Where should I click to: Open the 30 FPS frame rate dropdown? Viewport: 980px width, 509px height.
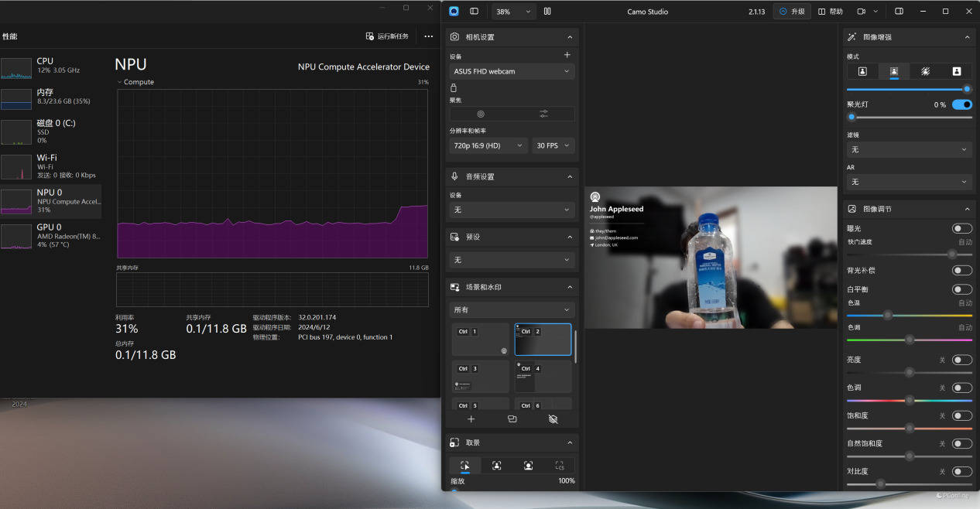pyautogui.click(x=553, y=145)
